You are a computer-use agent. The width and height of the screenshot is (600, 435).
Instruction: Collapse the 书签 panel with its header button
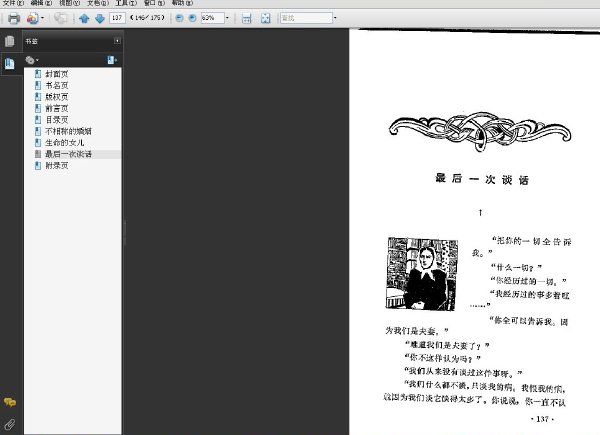click(117, 41)
